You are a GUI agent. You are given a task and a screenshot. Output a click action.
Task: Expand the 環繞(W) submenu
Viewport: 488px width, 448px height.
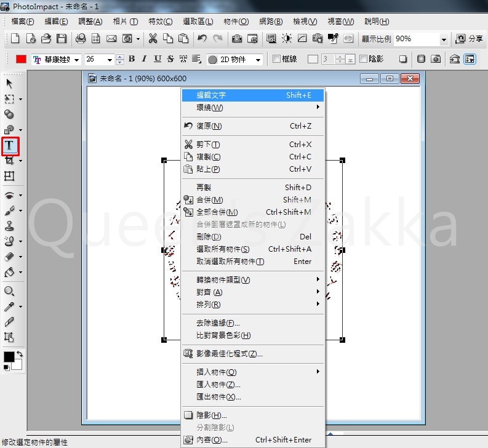pyautogui.click(x=253, y=108)
